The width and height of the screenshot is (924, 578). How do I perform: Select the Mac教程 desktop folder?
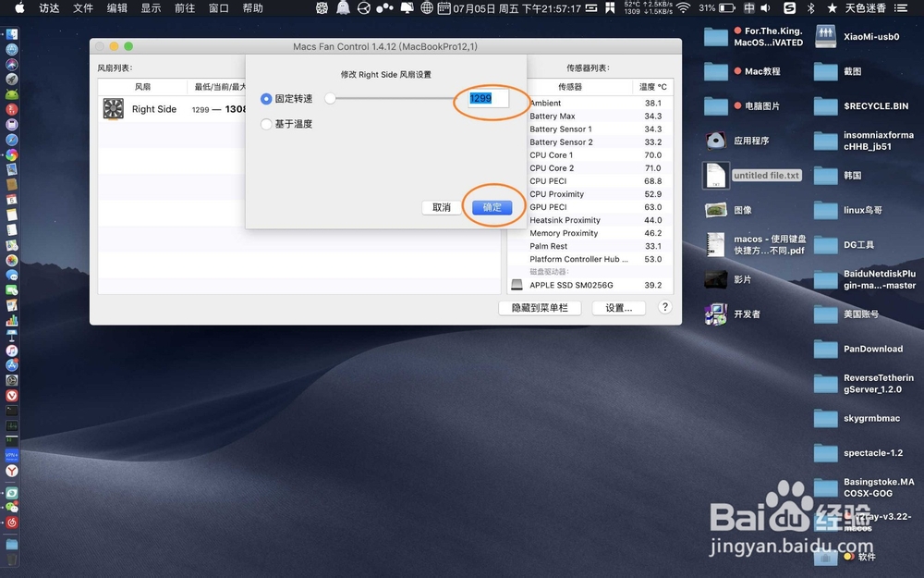click(x=743, y=71)
